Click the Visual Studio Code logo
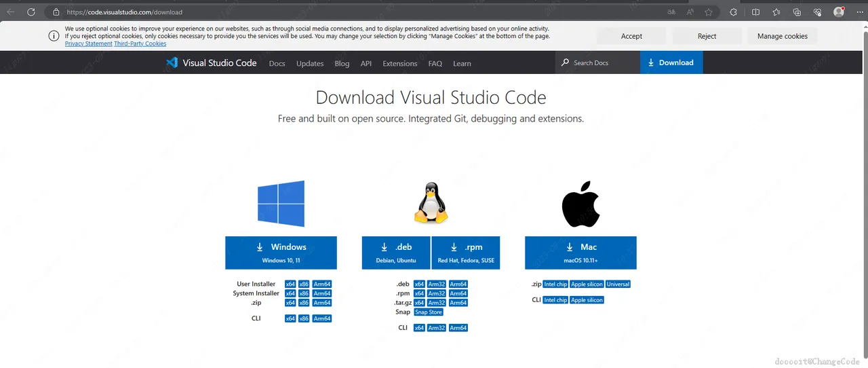The height and width of the screenshot is (368, 868). point(211,62)
